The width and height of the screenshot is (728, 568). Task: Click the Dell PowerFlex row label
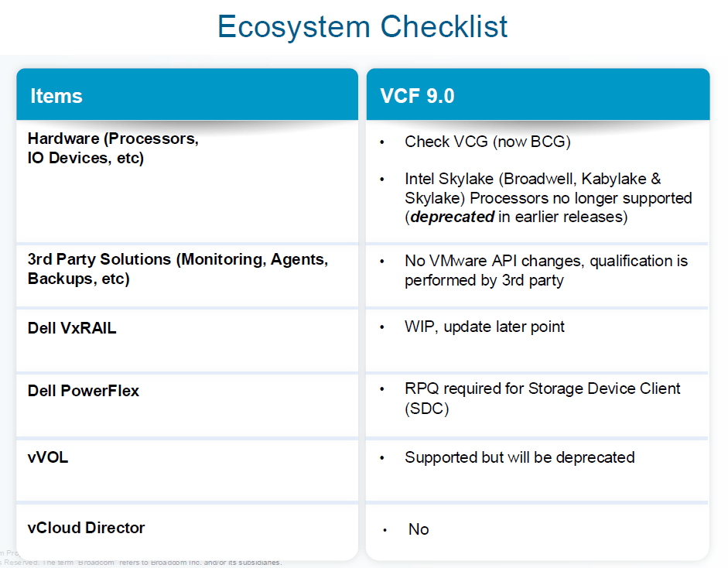(x=84, y=391)
